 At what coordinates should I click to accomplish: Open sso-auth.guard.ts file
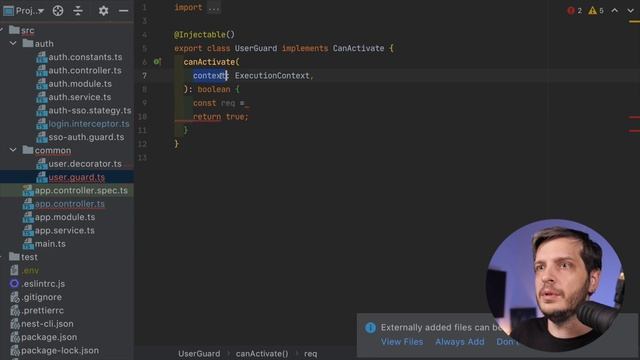[x=86, y=137]
